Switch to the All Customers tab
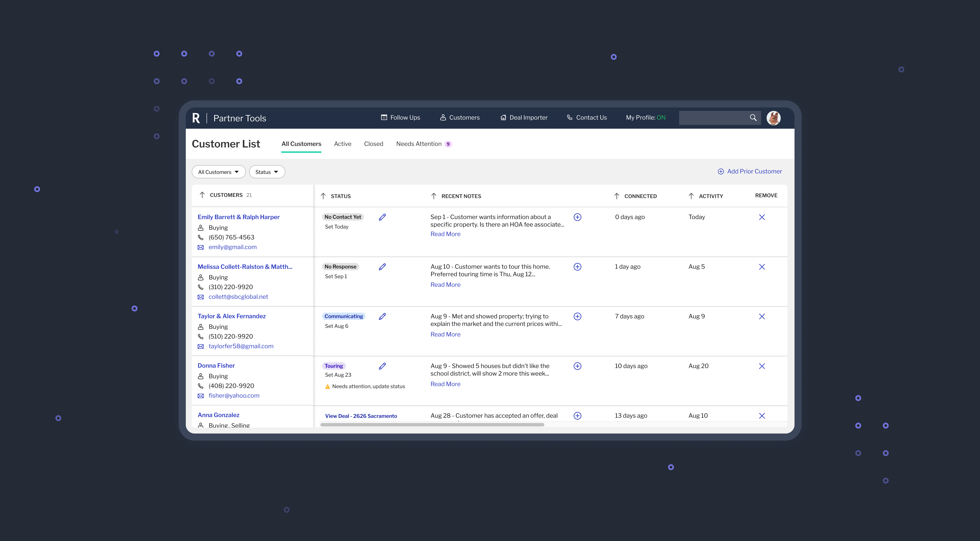Image resolution: width=980 pixels, height=541 pixels. click(x=301, y=144)
